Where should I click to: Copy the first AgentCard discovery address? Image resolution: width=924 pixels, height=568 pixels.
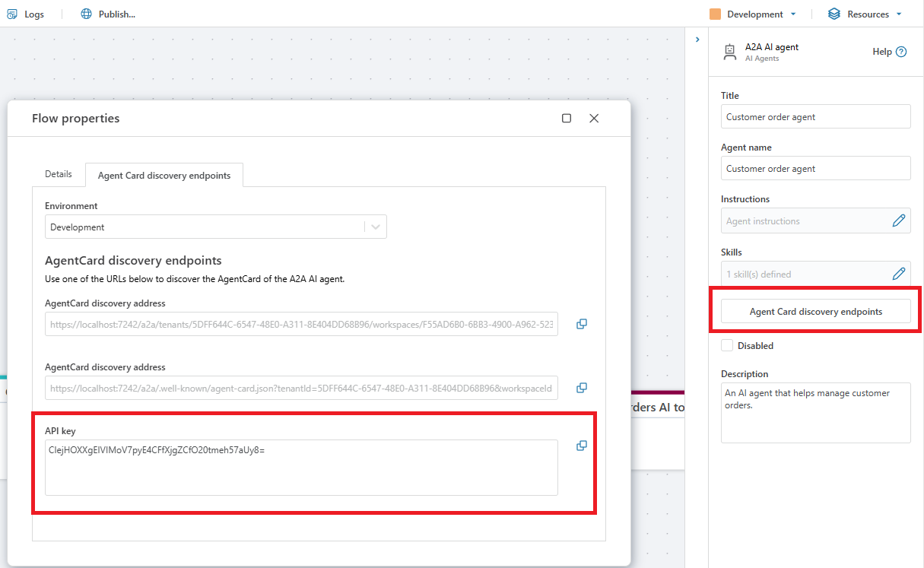[581, 324]
